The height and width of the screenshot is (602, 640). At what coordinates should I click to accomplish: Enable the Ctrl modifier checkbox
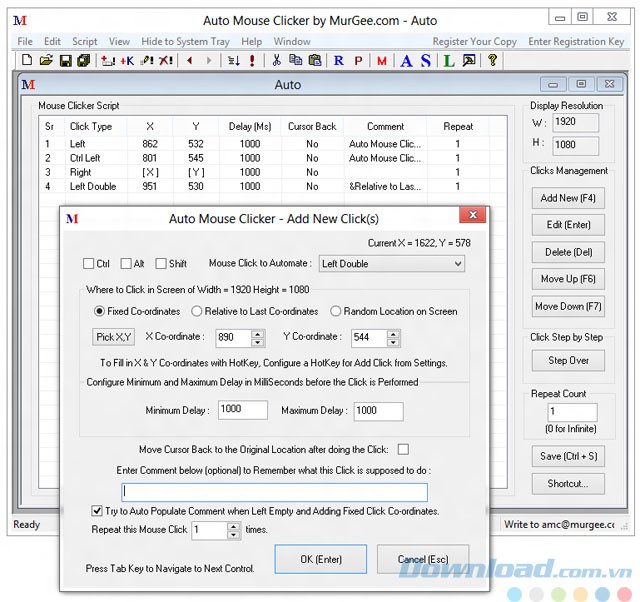[x=88, y=263]
